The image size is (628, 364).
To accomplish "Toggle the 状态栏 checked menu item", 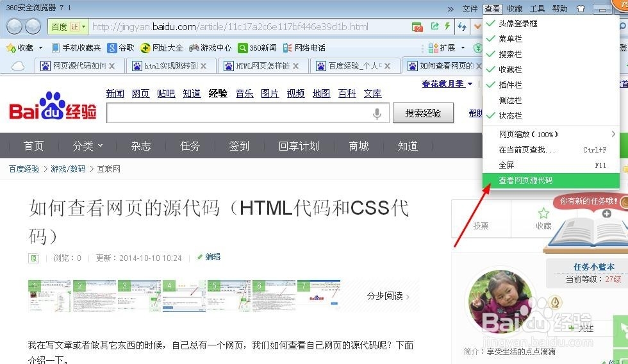I will coord(550,116).
